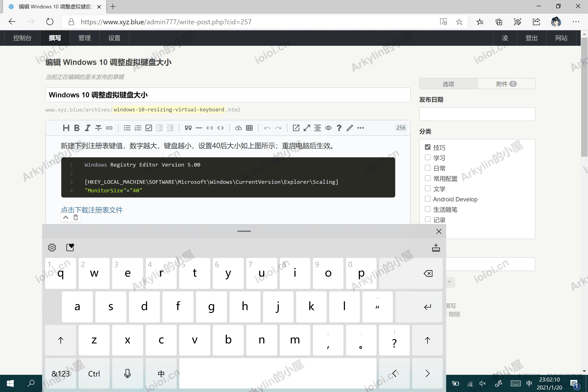Open the editor in an external window
The image size is (588, 392).
(296, 128)
